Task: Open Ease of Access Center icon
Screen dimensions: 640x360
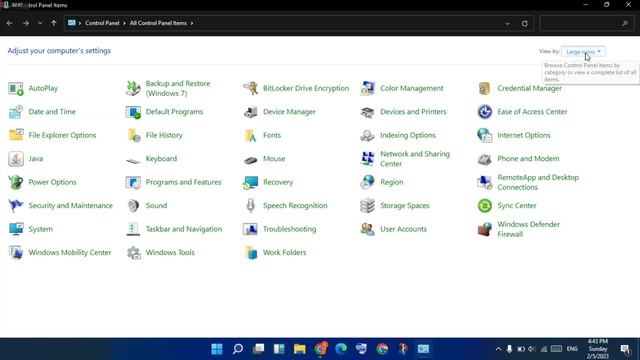Action: pyautogui.click(x=485, y=112)
